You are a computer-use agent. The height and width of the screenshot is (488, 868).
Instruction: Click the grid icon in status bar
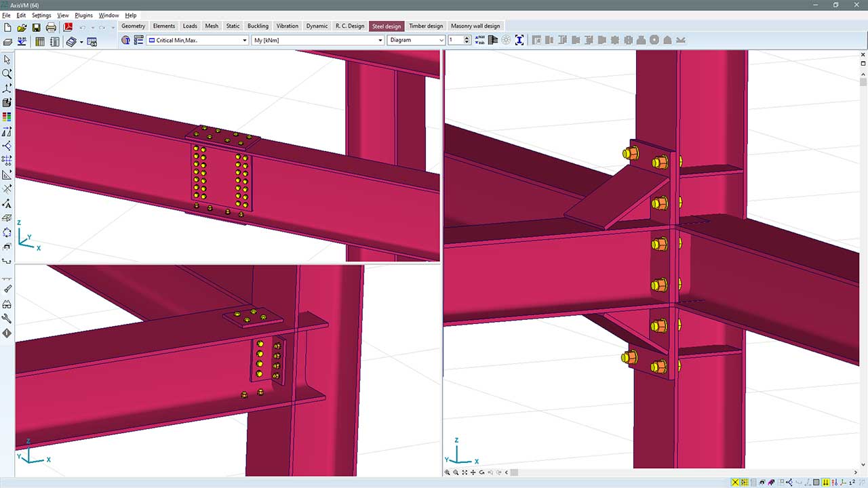(x=816, y=483)
